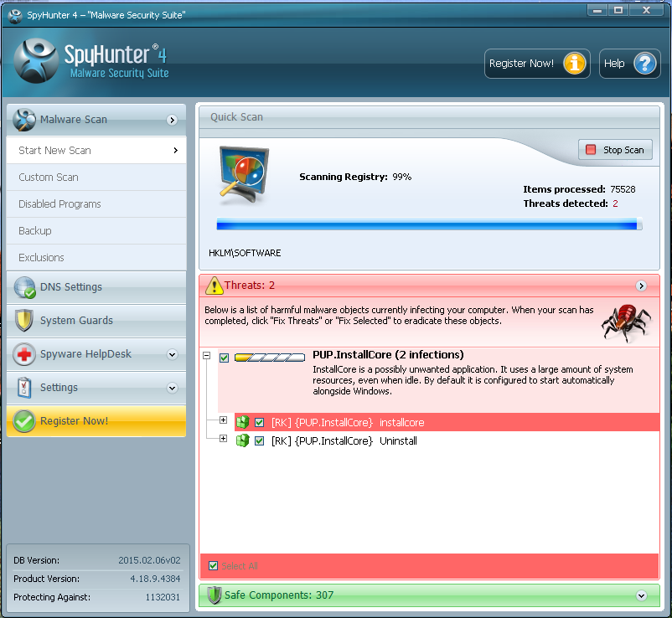Open the Custom Scan option
Viewport: 672px width, 618px height.
coord(96,178)
